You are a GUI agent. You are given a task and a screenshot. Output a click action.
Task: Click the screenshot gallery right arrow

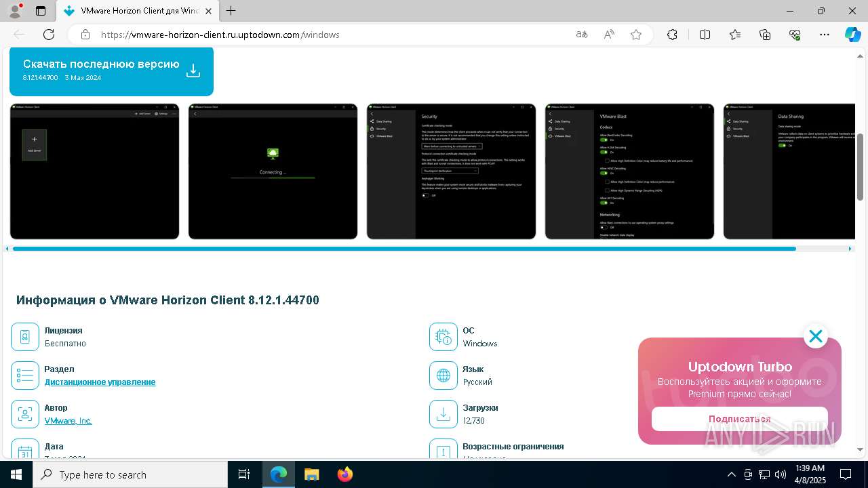coord(850,249)
